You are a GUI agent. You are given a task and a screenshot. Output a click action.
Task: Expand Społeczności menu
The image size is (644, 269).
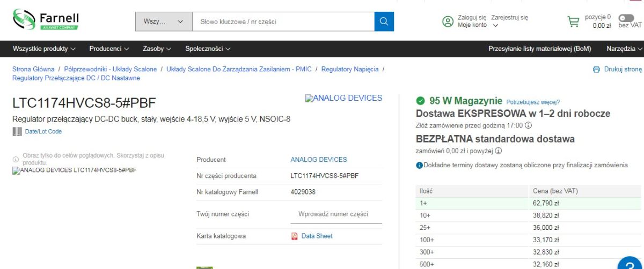pos(208,49)
